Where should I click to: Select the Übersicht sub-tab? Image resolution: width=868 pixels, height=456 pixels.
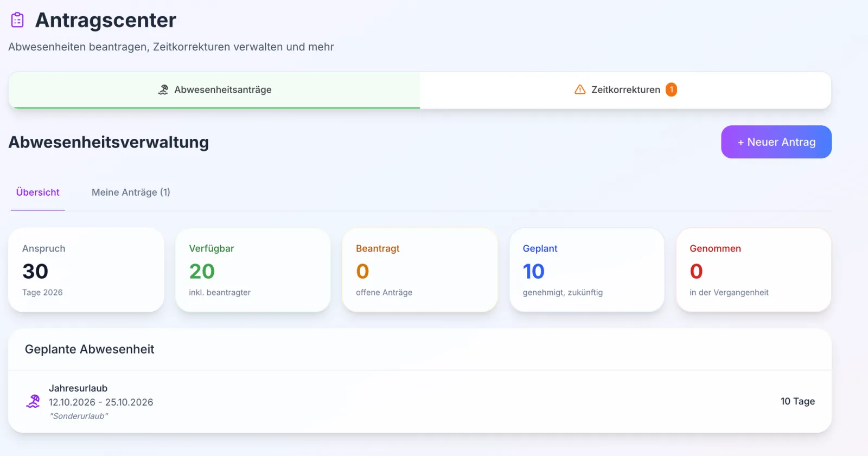click(x=38, y=192)
